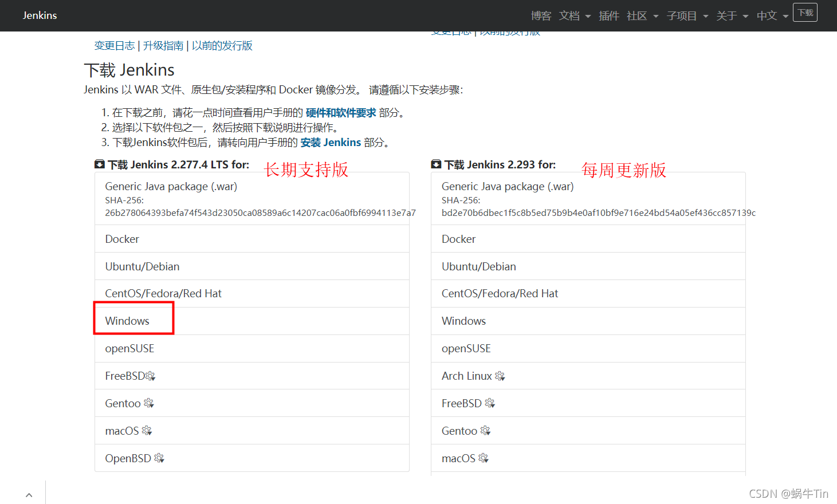Select openSUSE under Jenkins 2.293

pos(588,348)
